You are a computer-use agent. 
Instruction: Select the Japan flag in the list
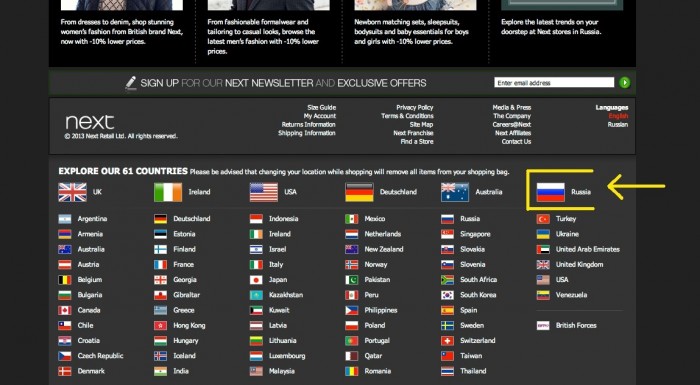(x=256, y=280)
